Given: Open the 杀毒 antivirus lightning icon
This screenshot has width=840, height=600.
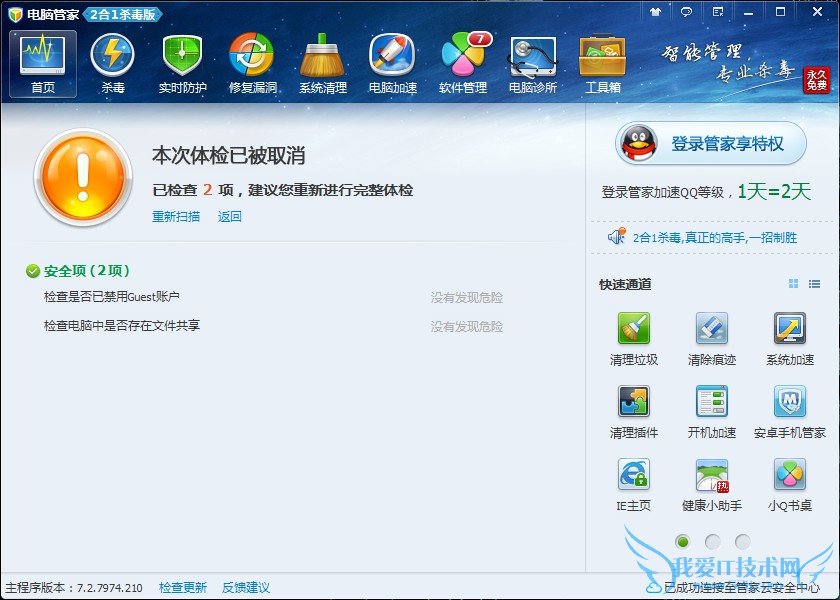Looking at the screenshot, I should [x=112, y=64].
